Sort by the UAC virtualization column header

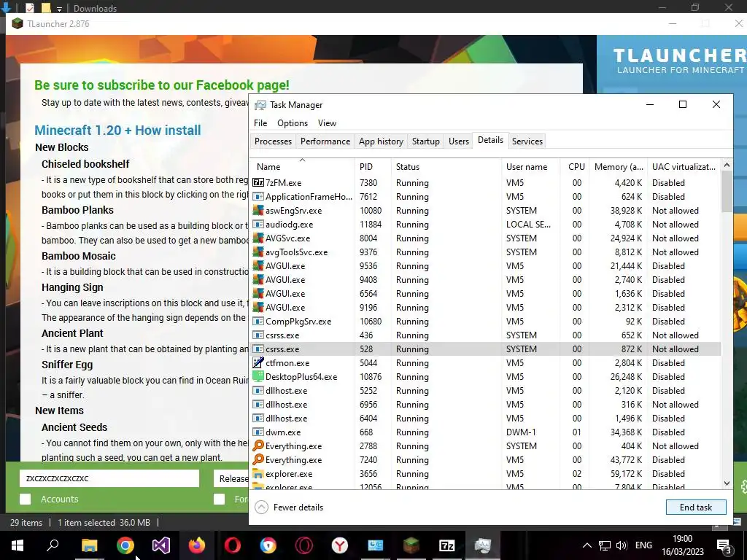coord(684,167)
